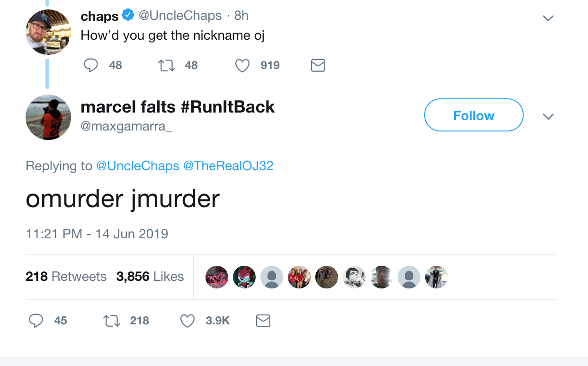Open @UncleChaps mention in reply line
The height and width of the screenshot is (366, 588).
click(137, 166)
